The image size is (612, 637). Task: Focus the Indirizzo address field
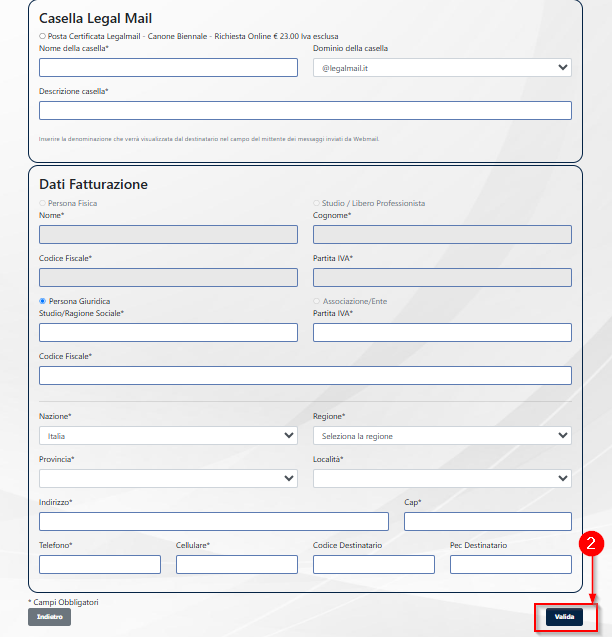(x=213, y=521)
